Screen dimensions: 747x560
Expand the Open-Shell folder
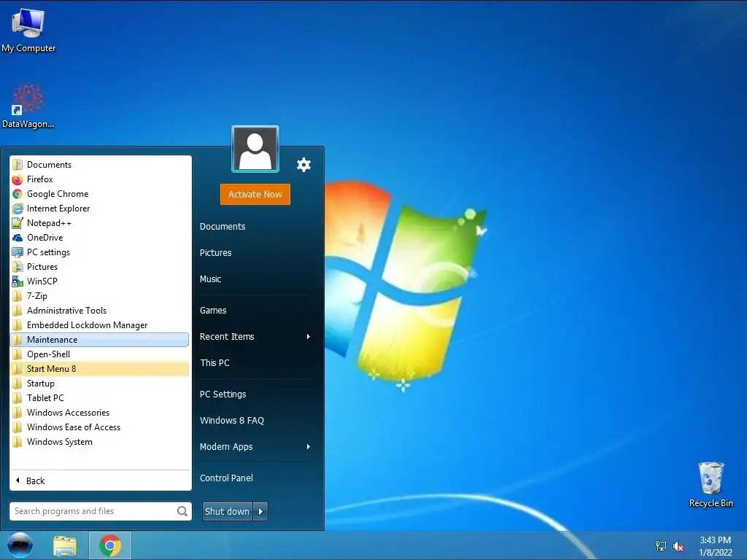99,354
